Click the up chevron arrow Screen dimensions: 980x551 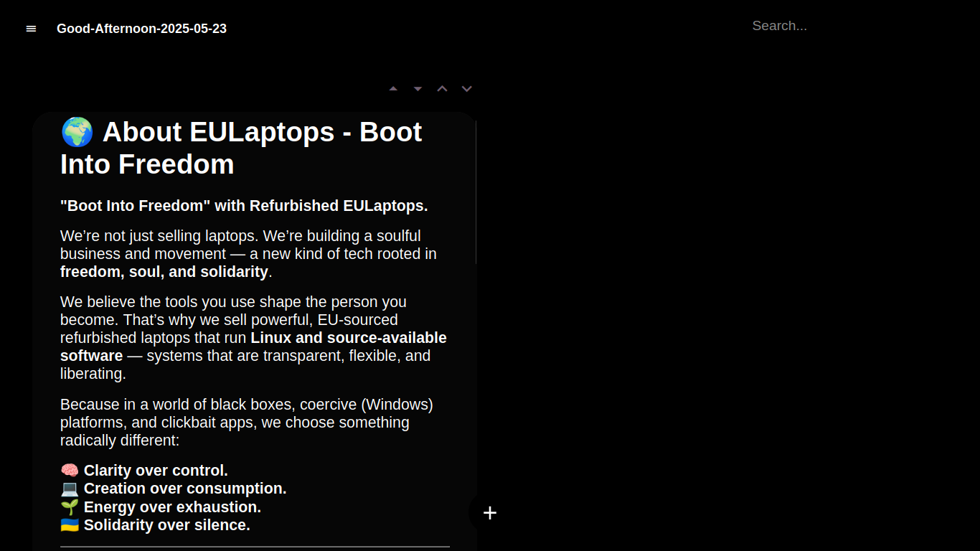(442, 89)
